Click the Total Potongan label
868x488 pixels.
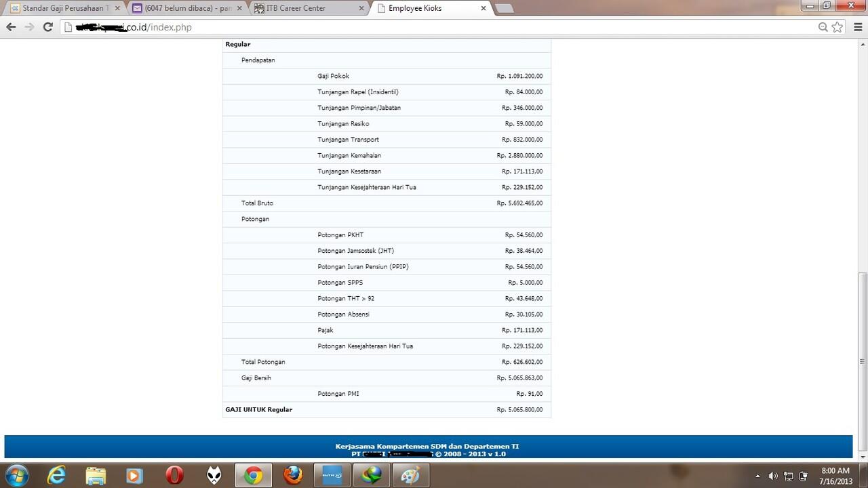[263, 362]
